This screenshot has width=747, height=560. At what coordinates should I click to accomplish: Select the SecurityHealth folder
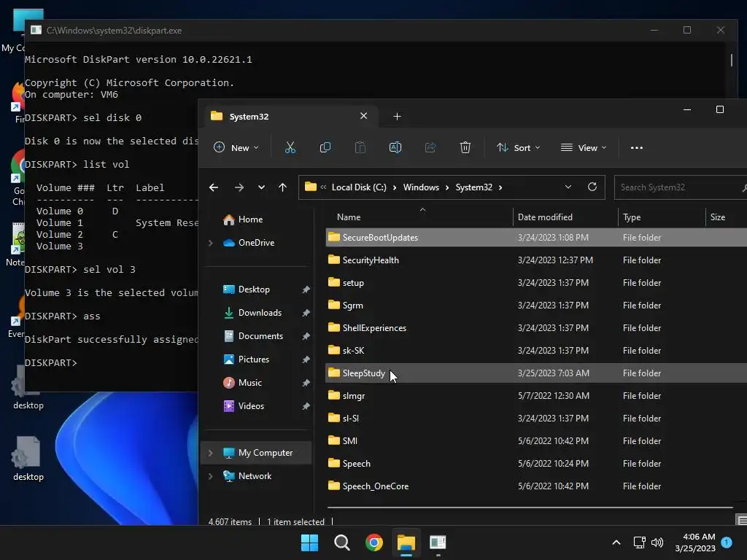(536, 260)
